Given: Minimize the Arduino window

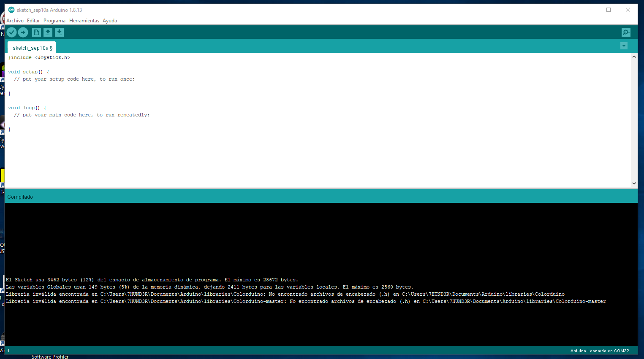Looking at the screenshot, I should click(x=590, y=10).
